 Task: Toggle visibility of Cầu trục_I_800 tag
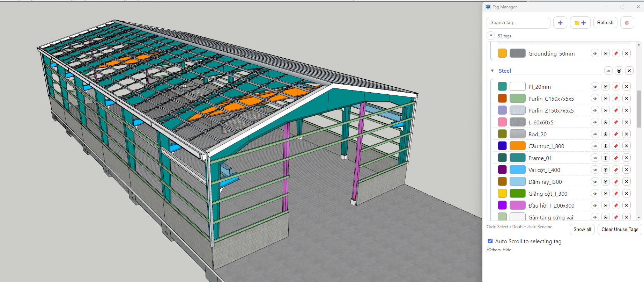coord(595,146)
